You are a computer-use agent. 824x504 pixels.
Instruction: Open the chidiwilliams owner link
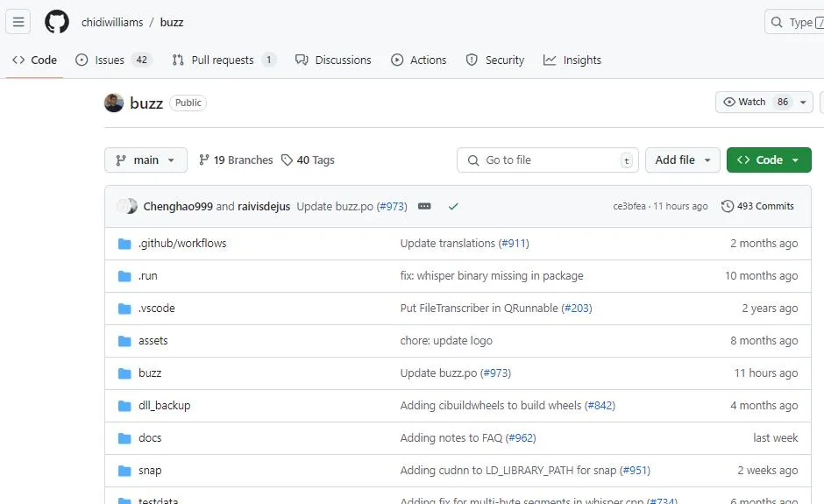[x=112, y=22]
